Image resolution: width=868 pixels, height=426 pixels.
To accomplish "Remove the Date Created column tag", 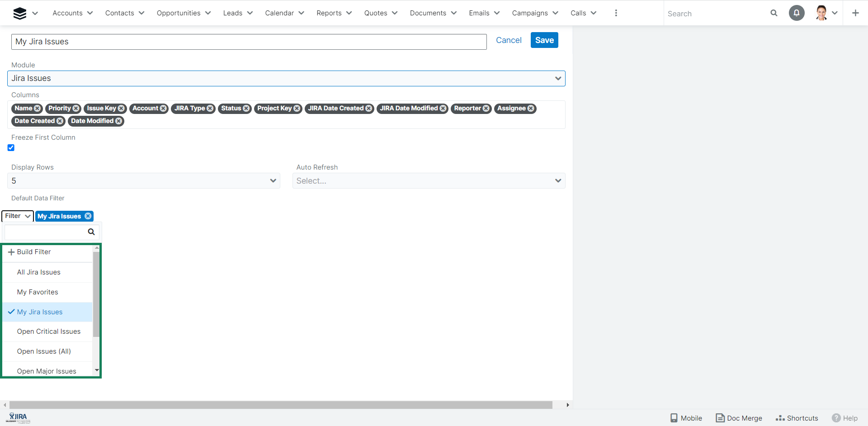I will point(60,121).
